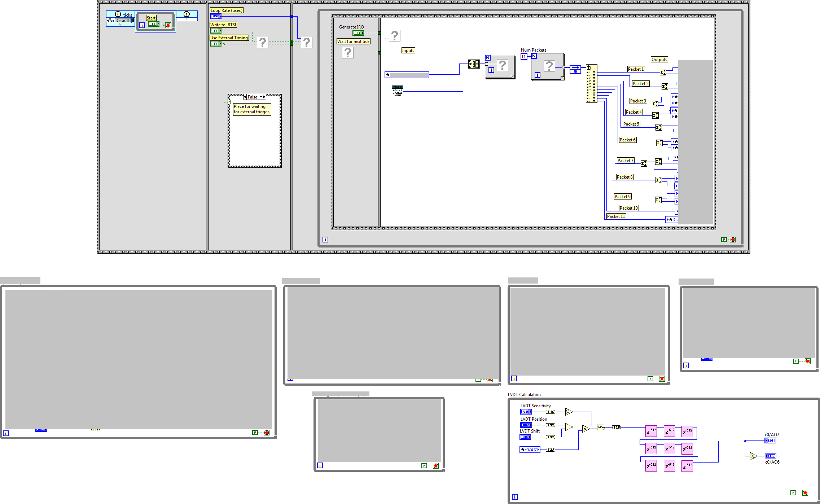Click the N count terminal of Num Packets loop
This screenshot has width=820, height=504.
(534, 56)
